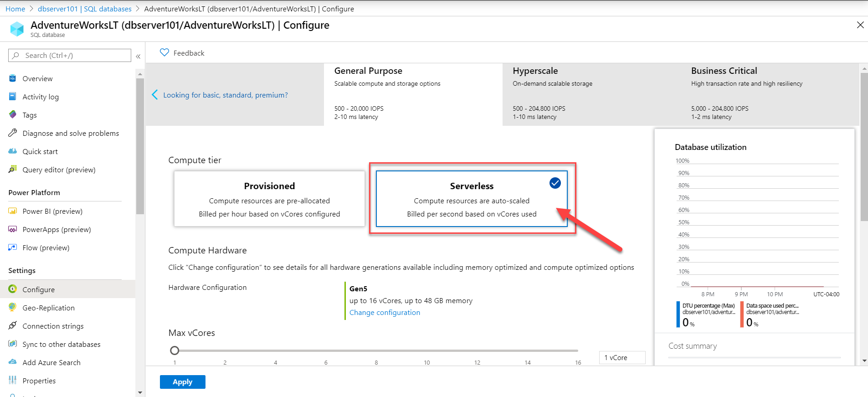Select the Provisioned compute tier

269,199
